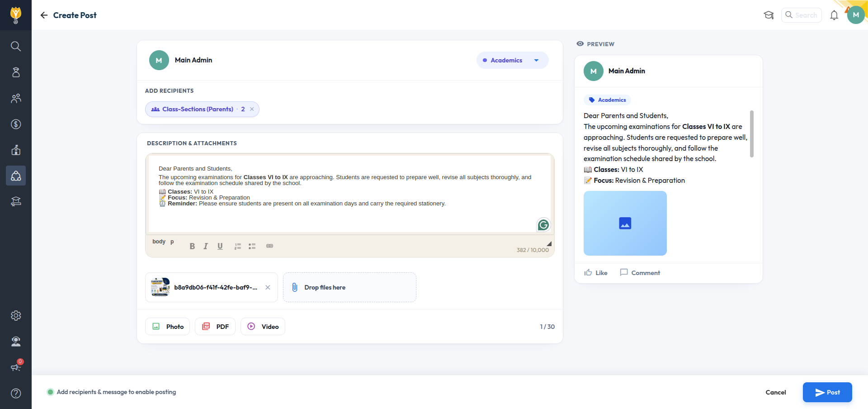Open the settings gear in the sidebar
This screenshot has width=868, height=409.
[x=16, y=315]
